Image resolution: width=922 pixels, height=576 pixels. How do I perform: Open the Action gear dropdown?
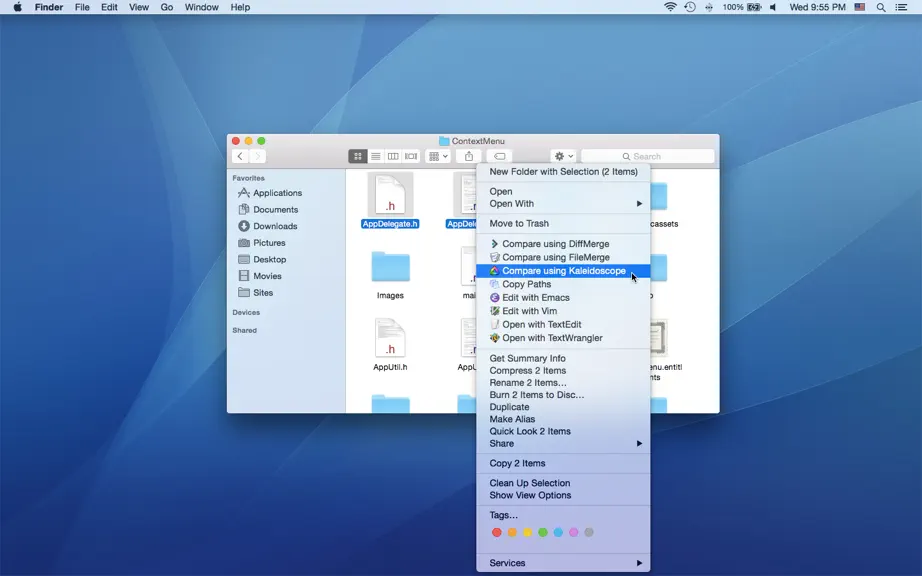pyautogui.click(x=563, y=156)
